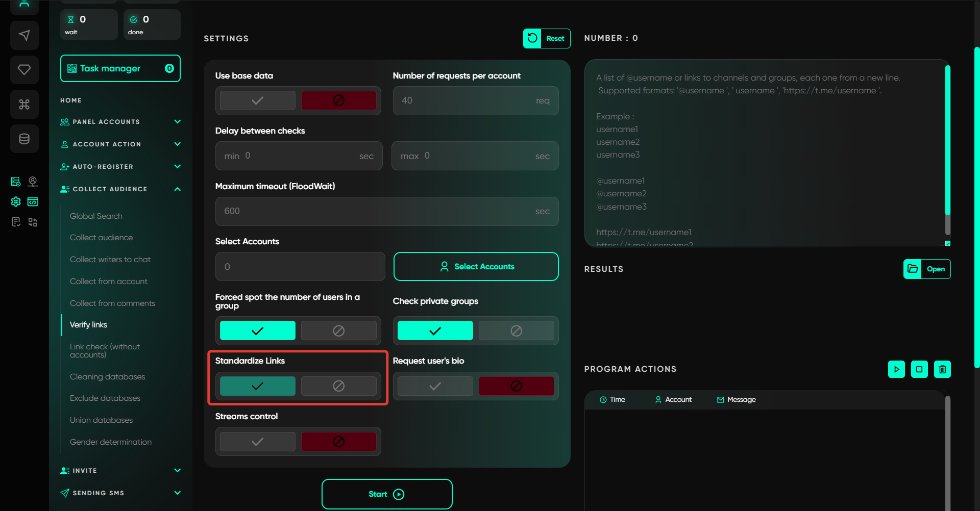Open the Global Search menu item

pyautogui.click(x=96, y=216)
